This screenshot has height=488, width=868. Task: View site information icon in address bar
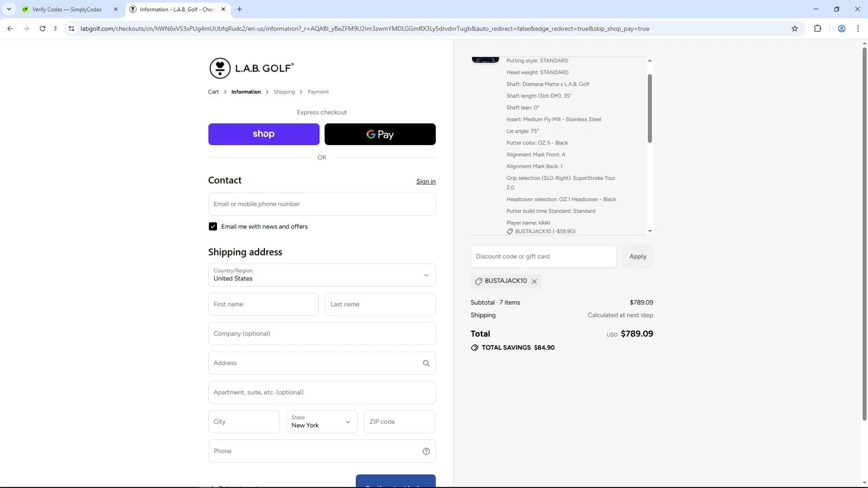coord(71,28)
